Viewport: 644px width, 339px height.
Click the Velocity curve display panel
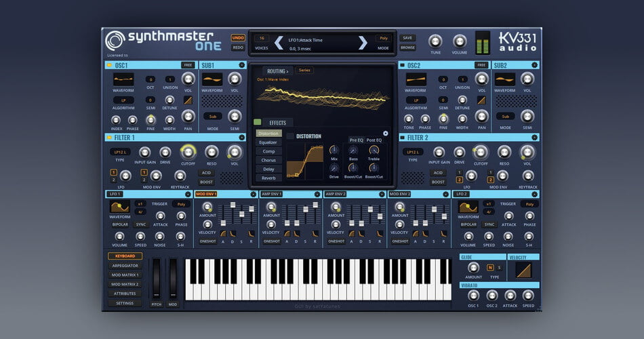click(x=523, y=271)
